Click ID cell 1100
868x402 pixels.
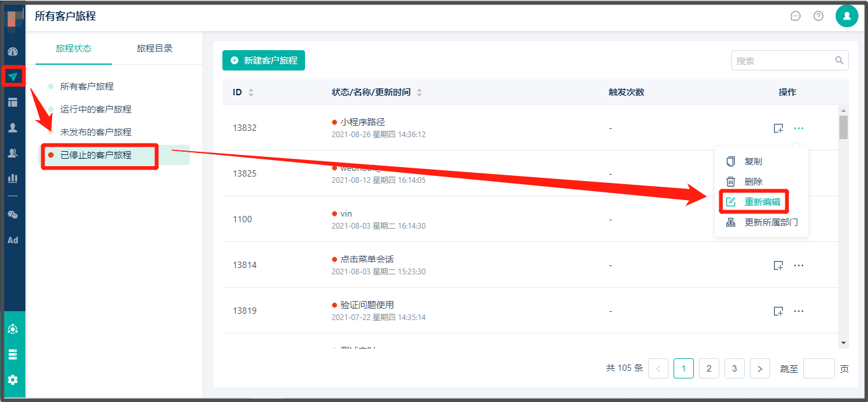pyautogui.click(x=242, y=219)
